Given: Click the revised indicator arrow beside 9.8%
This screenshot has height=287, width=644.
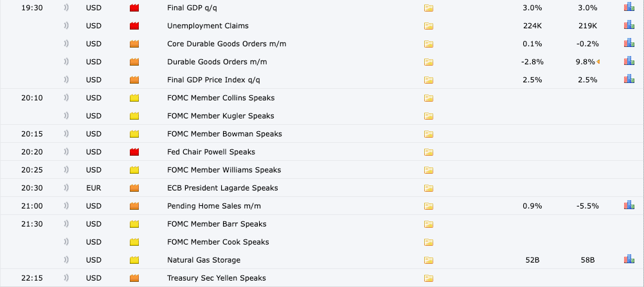Looking at the screenshot, I should [x=598, y=62].
